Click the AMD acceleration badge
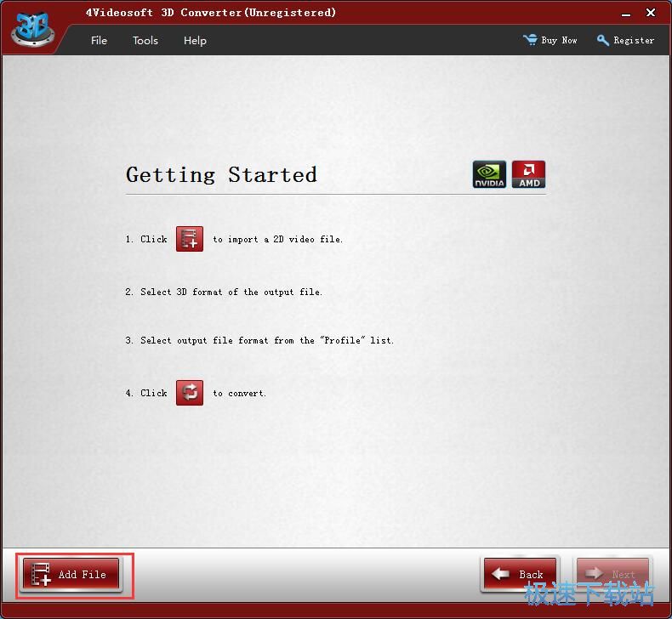The image size is (672, 619). tap(529, 174)
